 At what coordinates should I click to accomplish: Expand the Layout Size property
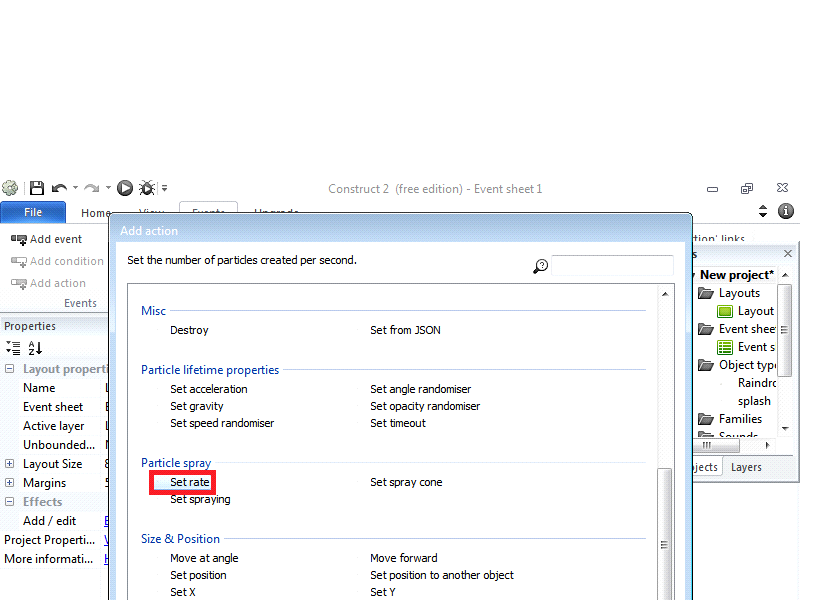9,464
